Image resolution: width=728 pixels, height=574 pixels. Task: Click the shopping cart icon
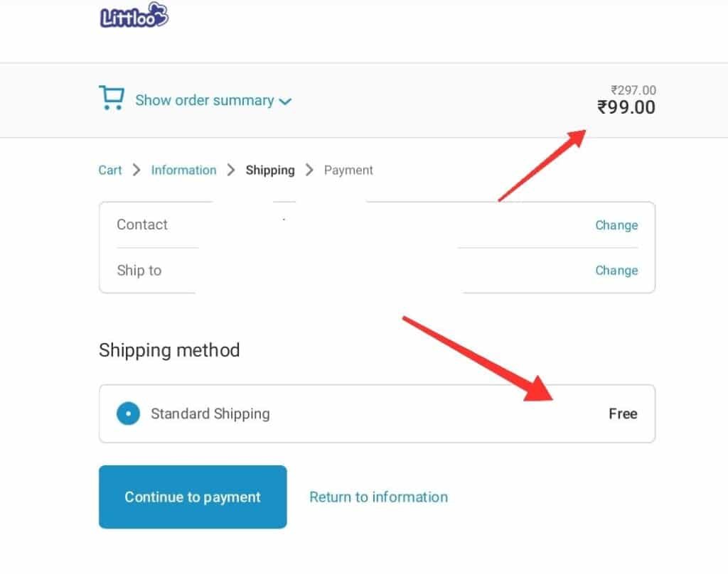111,98
